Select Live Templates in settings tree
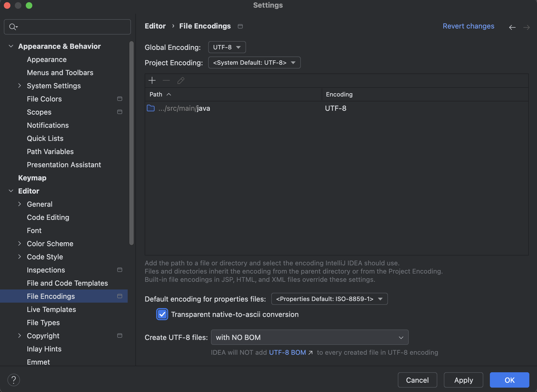Screen dimensions: 537x392 (52, 309)
